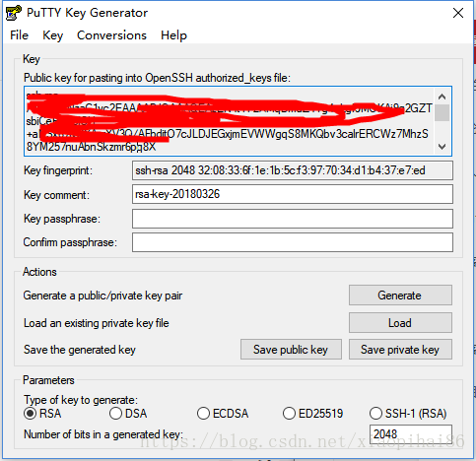The image size is (476, 461).
Task: Click 'Public key for pasting into OpenSSH' label
Action: pyautogui.click(x=157, y=78)
